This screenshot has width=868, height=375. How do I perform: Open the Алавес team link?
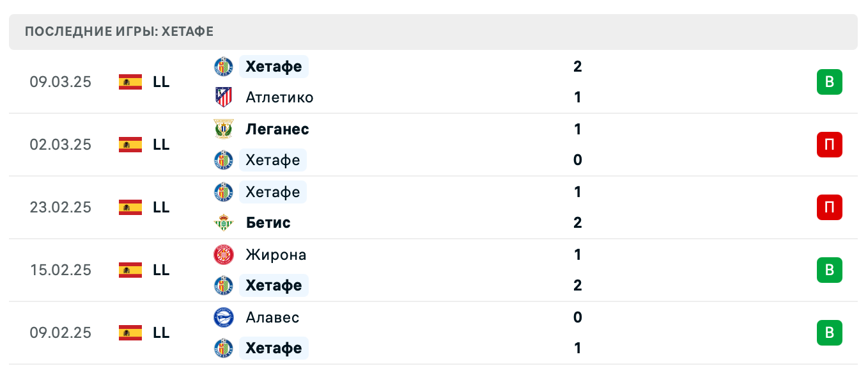(272, 317)
